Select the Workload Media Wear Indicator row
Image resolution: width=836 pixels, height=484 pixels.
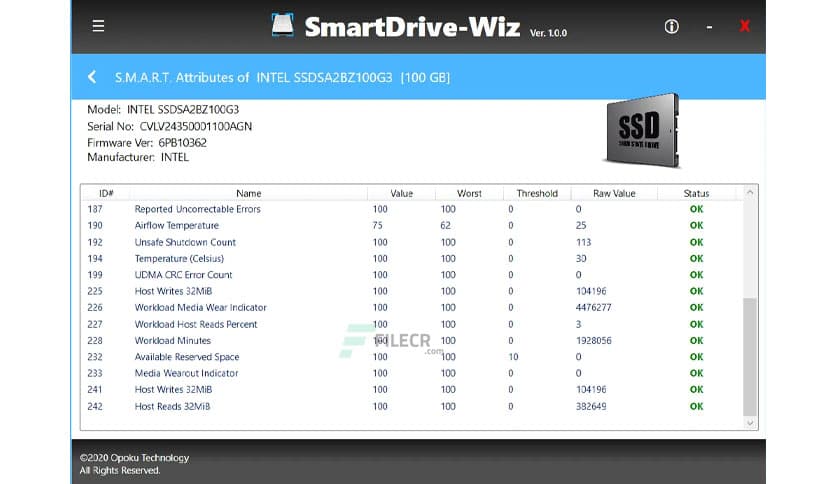412,308
